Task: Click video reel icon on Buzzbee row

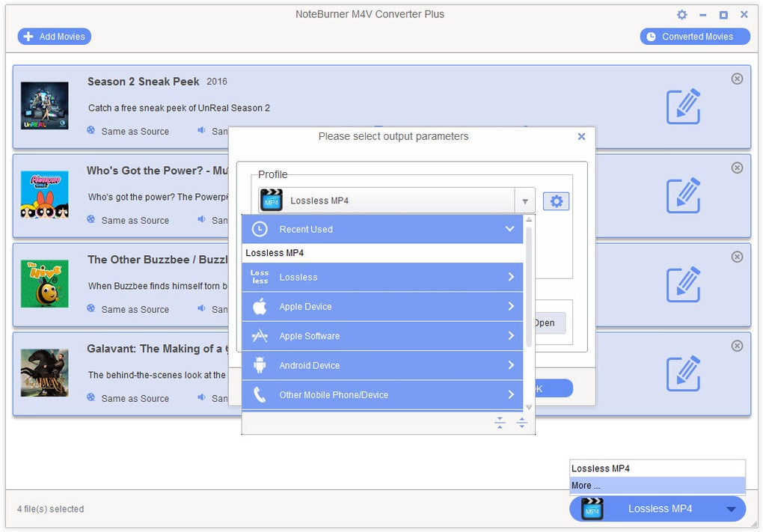Action: [x=91, y=308]
